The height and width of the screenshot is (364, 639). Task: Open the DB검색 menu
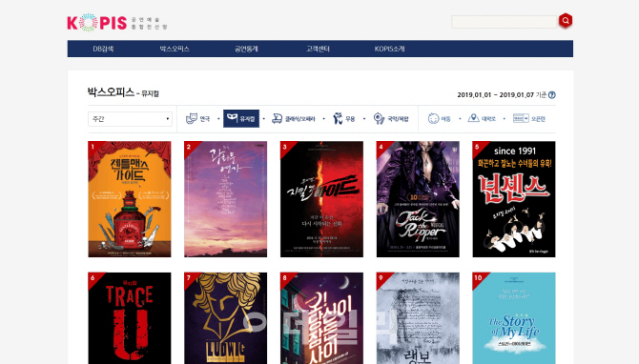click(103, 49)
